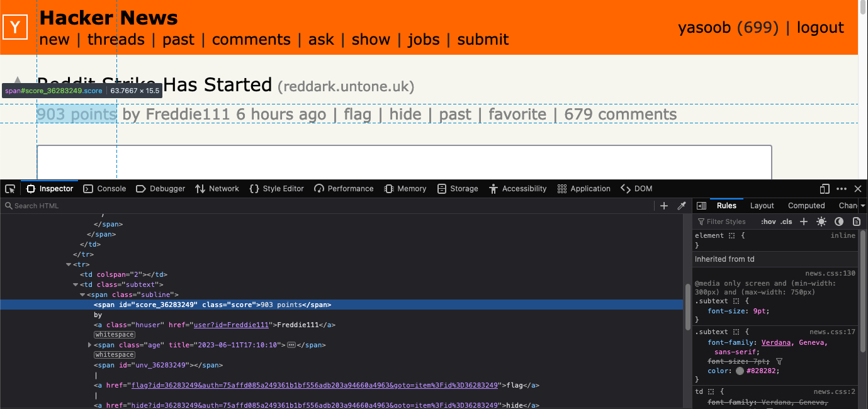Switch to the Console tab

[104, 189]
